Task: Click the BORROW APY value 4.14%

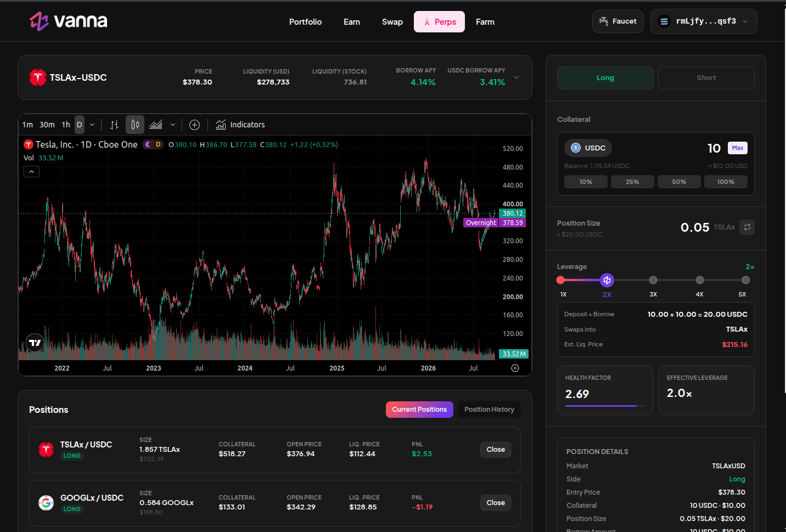Action: pyautogui.click(x=423, y=82)
